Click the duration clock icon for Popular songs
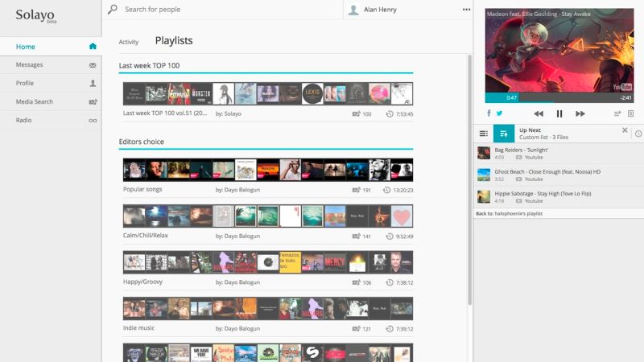644x362 pixels. tap(386, 190)
